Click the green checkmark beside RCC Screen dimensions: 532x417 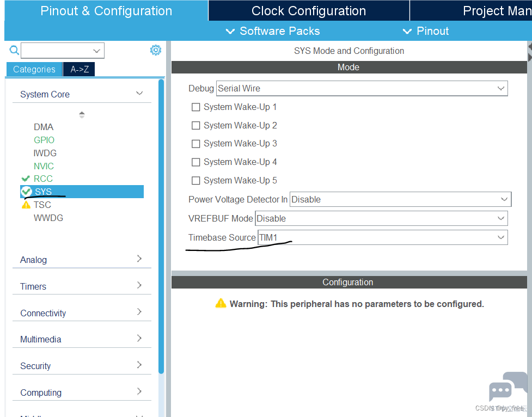pos(26,179)
